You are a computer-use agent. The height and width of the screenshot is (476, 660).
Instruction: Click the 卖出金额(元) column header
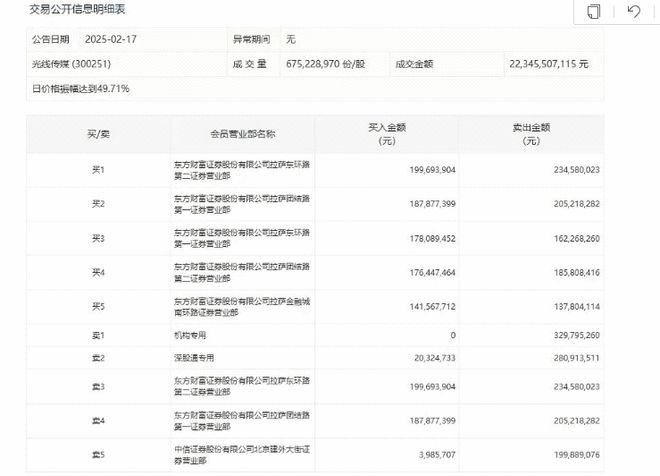pyautogui.click(x=531, y=134)
